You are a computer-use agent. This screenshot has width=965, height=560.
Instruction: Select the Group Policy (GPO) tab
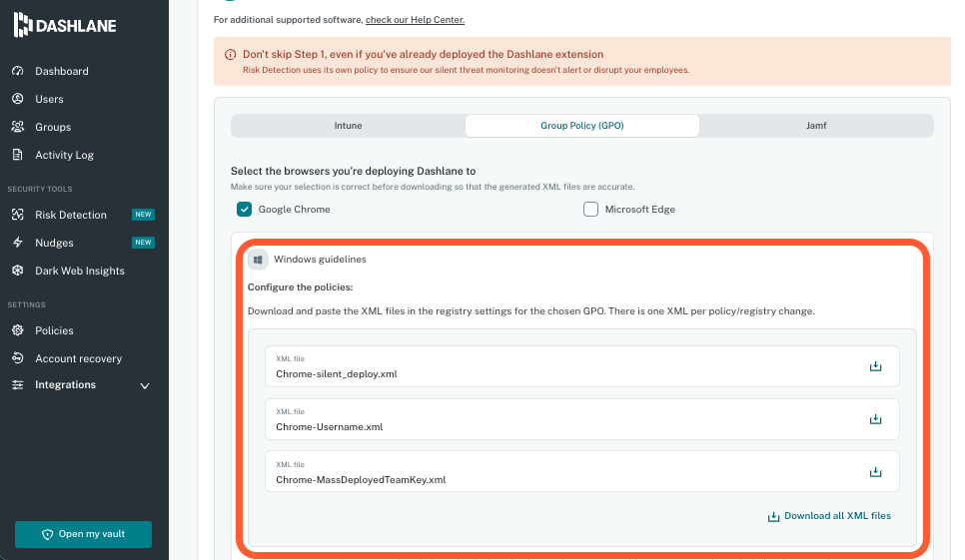581,126
